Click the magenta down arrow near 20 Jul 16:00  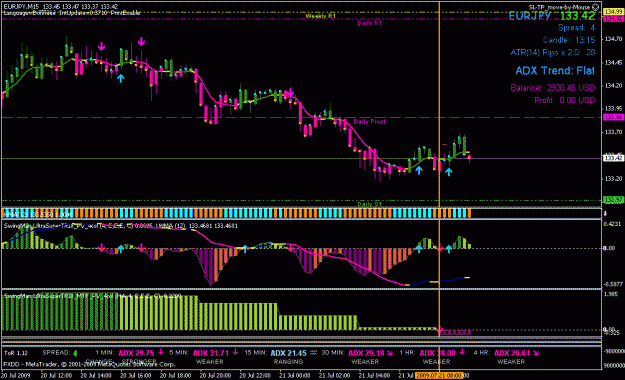[x=141, y=41]
